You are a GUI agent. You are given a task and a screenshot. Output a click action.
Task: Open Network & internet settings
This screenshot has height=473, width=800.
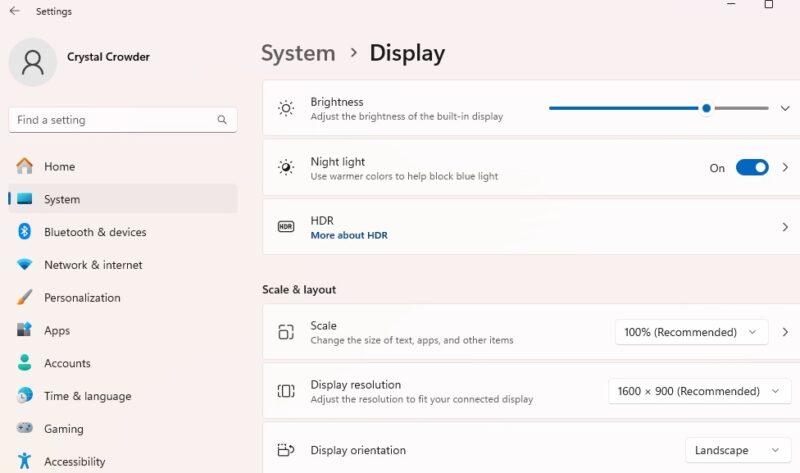(x=122, y=265)
